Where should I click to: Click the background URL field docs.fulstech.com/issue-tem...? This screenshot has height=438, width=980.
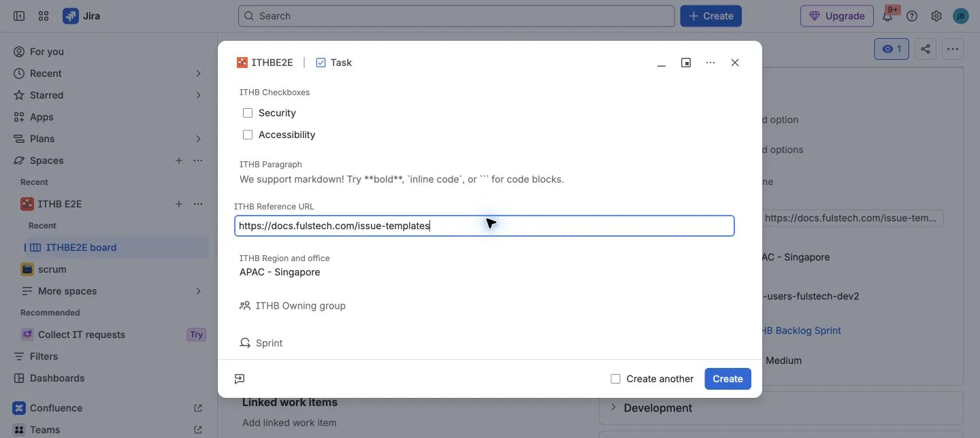pos(851,218)
